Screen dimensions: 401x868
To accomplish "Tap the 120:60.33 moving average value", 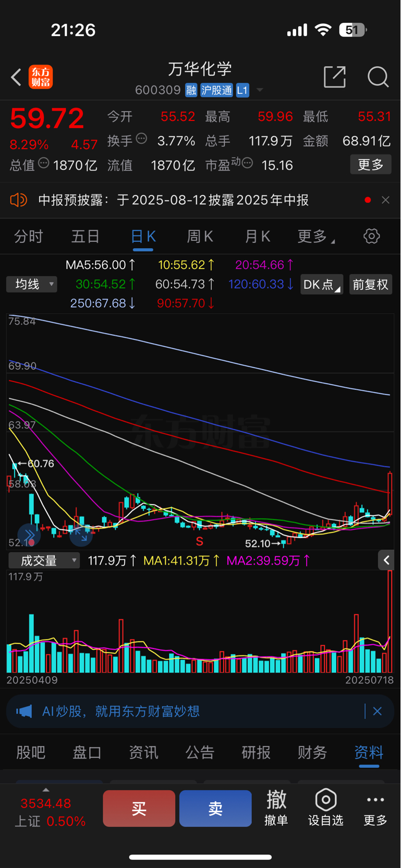I will coord(261,284).
